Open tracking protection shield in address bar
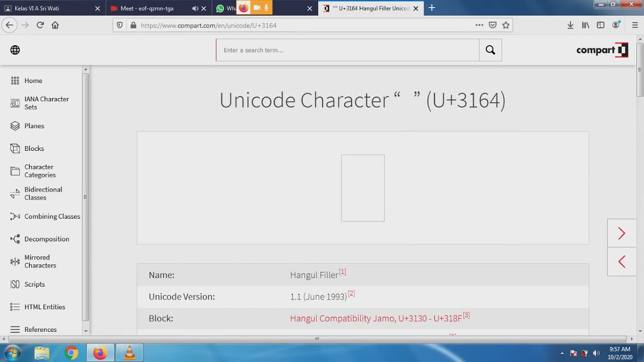Viewport: 644px width, 362px height. (120, 25)
